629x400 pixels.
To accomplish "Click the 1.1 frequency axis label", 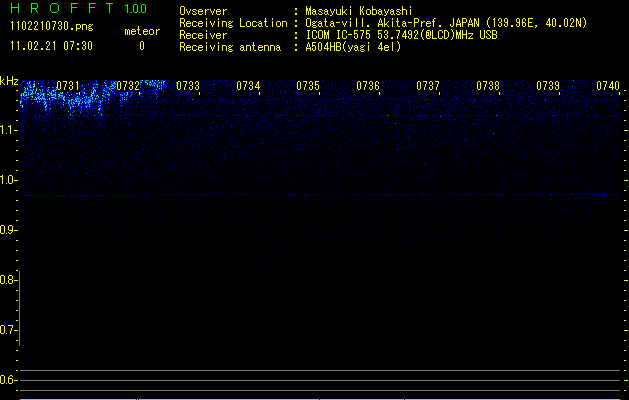I will tap(8, 130).
